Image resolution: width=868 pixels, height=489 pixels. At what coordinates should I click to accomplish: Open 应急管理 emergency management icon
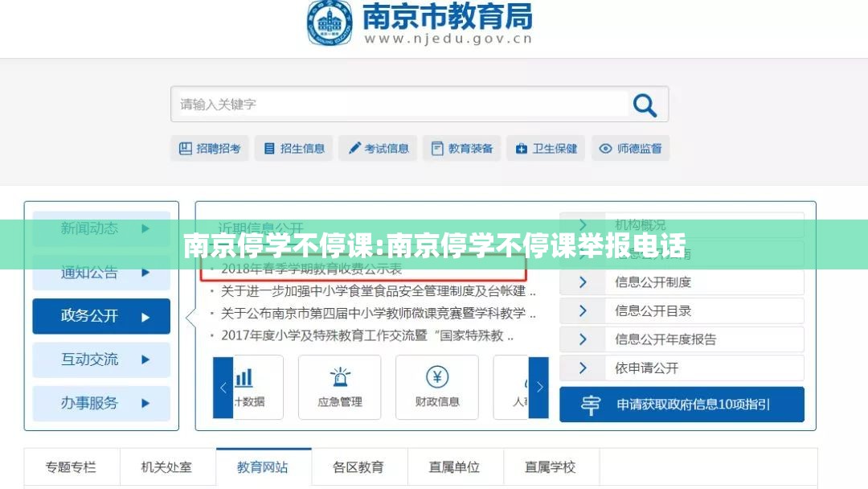(339, 387)
